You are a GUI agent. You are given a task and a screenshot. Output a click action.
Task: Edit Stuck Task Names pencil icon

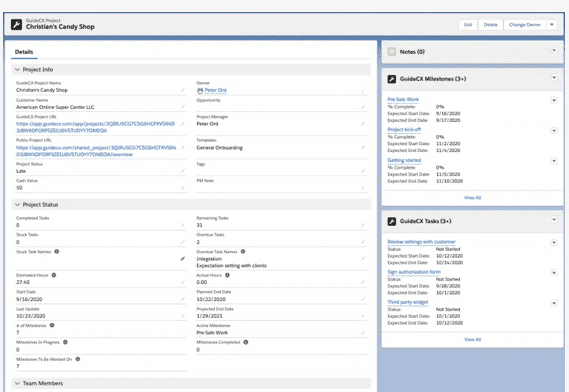click(183, 259)
